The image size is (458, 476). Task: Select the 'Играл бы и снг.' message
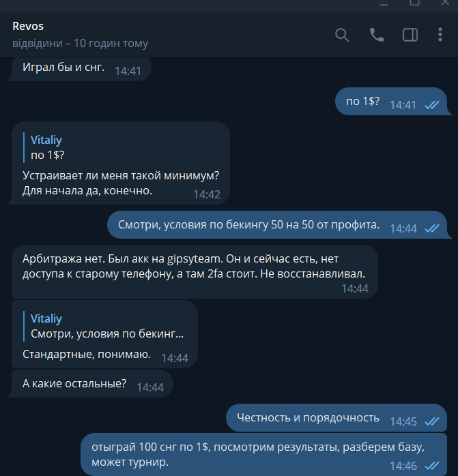pos(79,68)
